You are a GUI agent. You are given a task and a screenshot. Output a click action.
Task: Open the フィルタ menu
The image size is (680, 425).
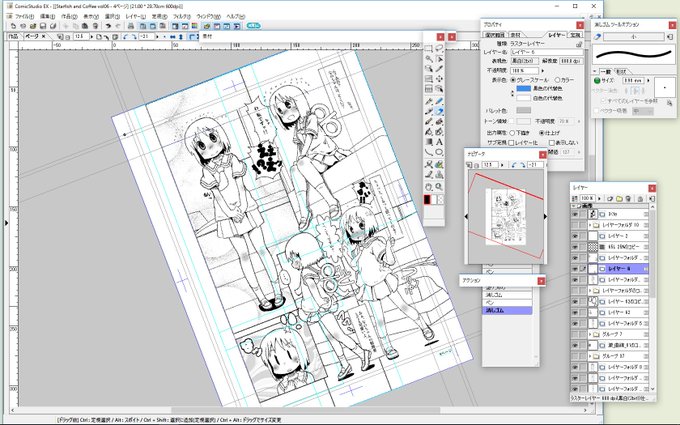pyautogui.click(x=182, y=16)
